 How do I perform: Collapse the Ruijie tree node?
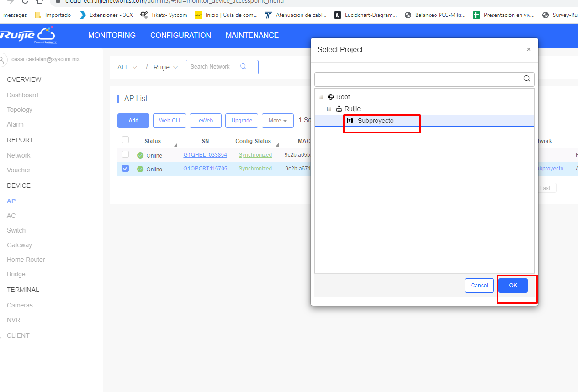coord(329,109)
